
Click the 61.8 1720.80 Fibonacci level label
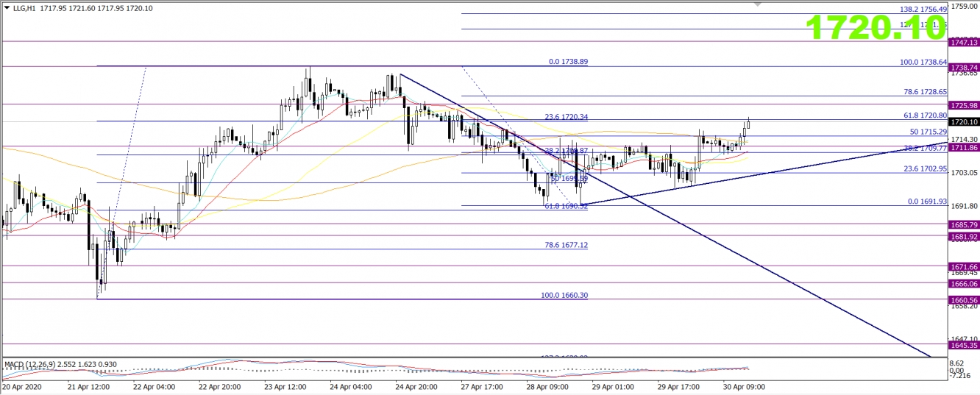(925, 115)
